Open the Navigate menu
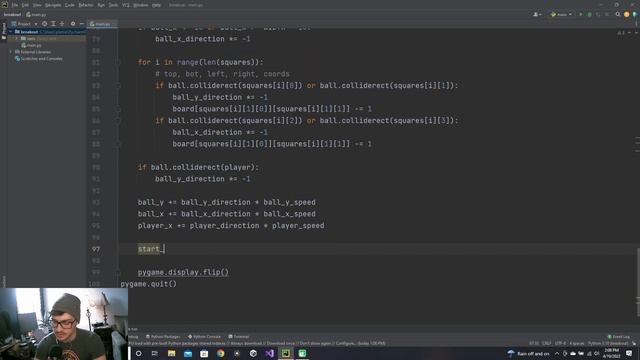Screen dimensions: 640x360 (53, 5)
